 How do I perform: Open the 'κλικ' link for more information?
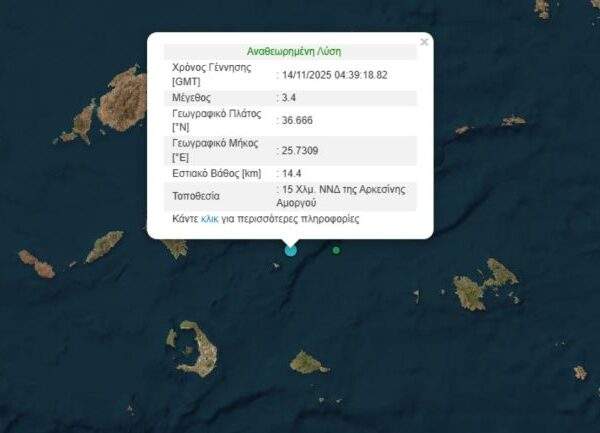[x=210, y=219]
